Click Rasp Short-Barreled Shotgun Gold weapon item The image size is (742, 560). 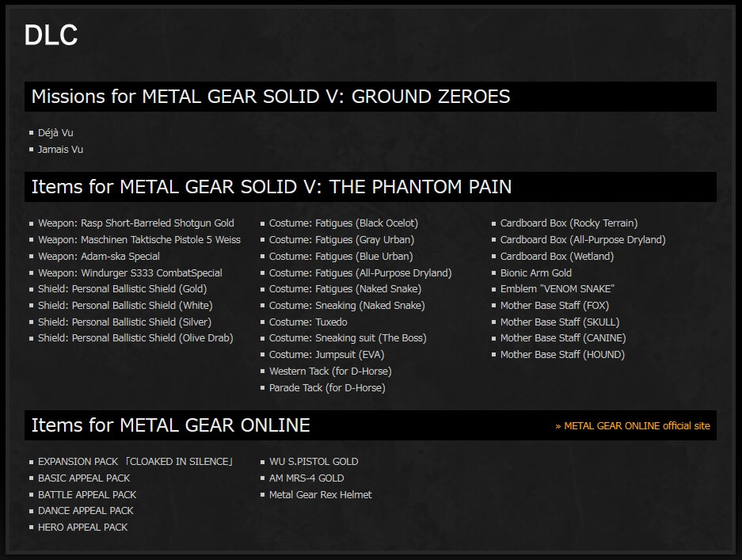pos(135,223)
